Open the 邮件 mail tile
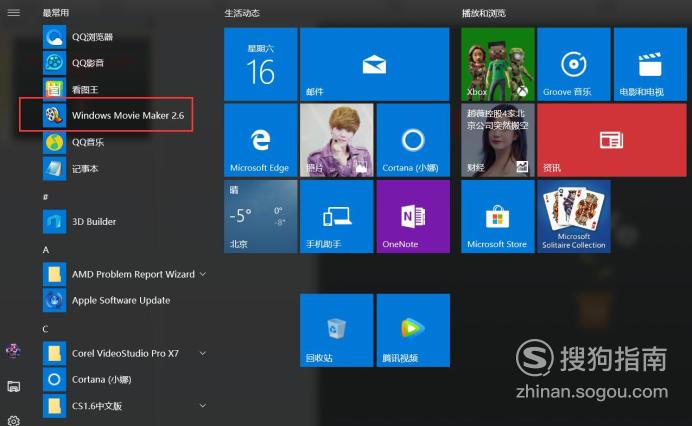 click(x=375, y=64)
